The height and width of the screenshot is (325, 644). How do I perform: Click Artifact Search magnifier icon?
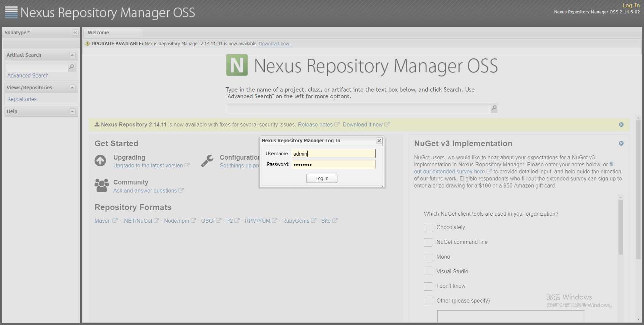click(x=71, y=67)
